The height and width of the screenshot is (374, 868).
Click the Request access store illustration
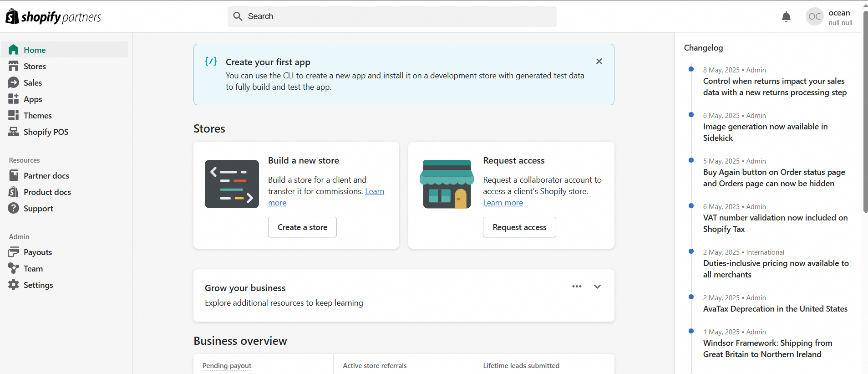447,184
